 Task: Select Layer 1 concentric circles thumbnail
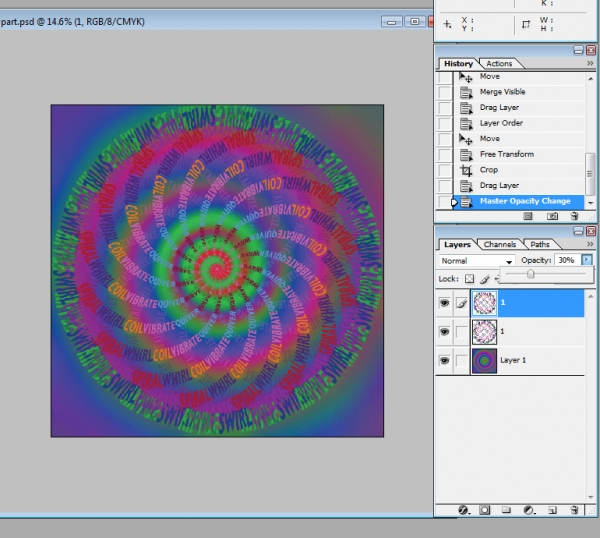484,361
